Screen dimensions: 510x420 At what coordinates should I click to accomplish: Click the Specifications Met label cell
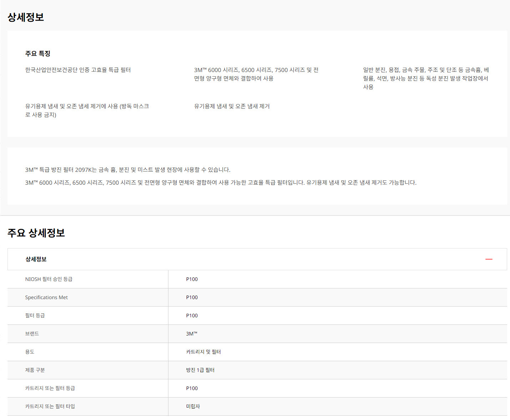pyautogui.click(x=88, y=297)
